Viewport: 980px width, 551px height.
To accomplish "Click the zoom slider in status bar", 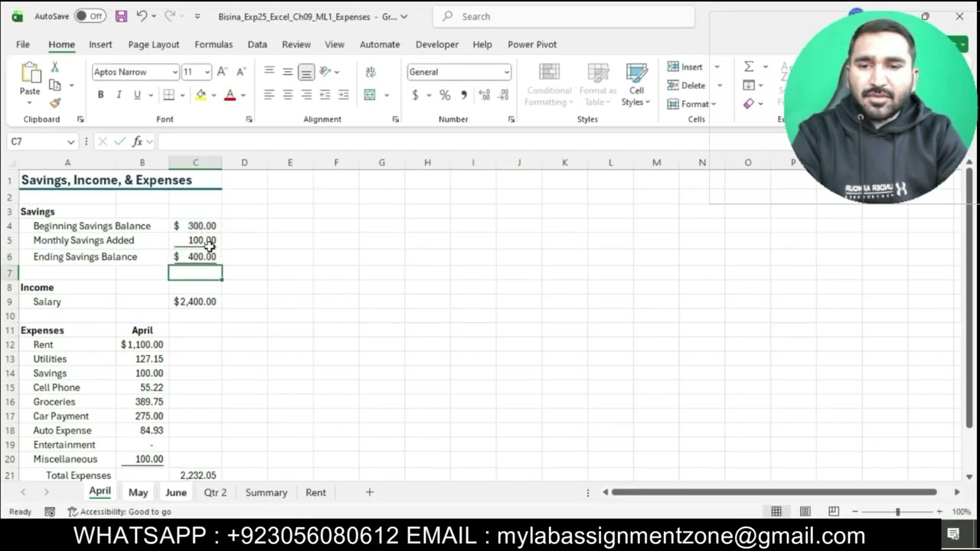I will (x=897, y=511).
